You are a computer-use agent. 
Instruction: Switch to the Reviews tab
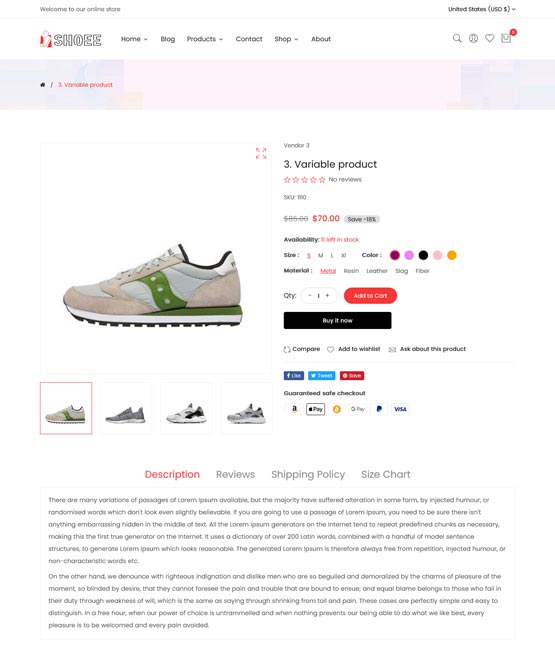[x=235, y=474]
